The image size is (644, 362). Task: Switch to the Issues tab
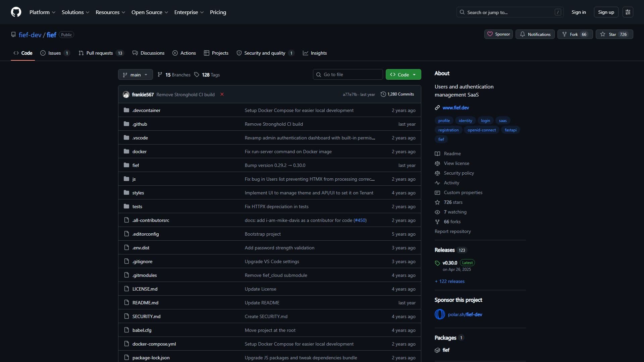pyautogui.click(x=55, y=53)
